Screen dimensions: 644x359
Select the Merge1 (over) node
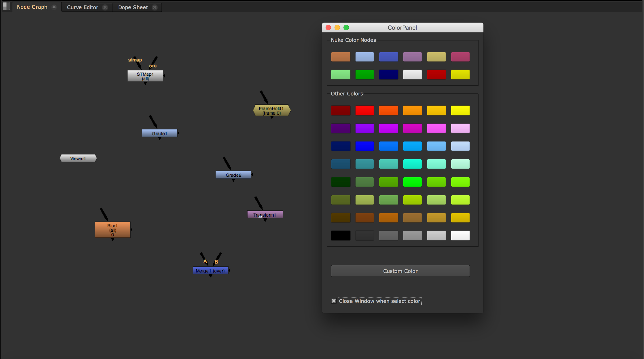(210, 270)
